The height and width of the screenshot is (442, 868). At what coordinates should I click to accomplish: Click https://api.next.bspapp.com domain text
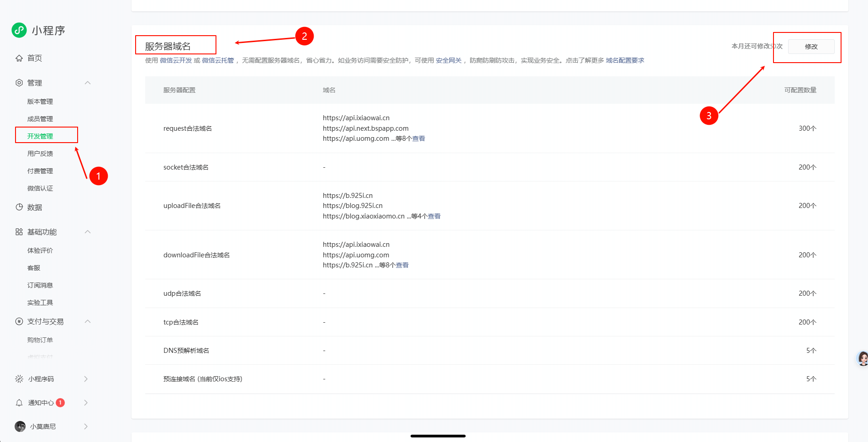[x=366, y=128]
